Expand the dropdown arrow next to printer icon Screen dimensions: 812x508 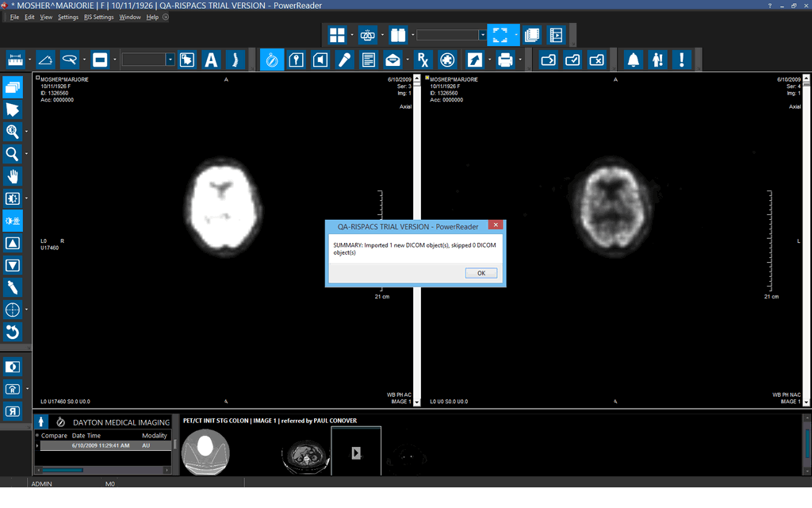(520, 60)
